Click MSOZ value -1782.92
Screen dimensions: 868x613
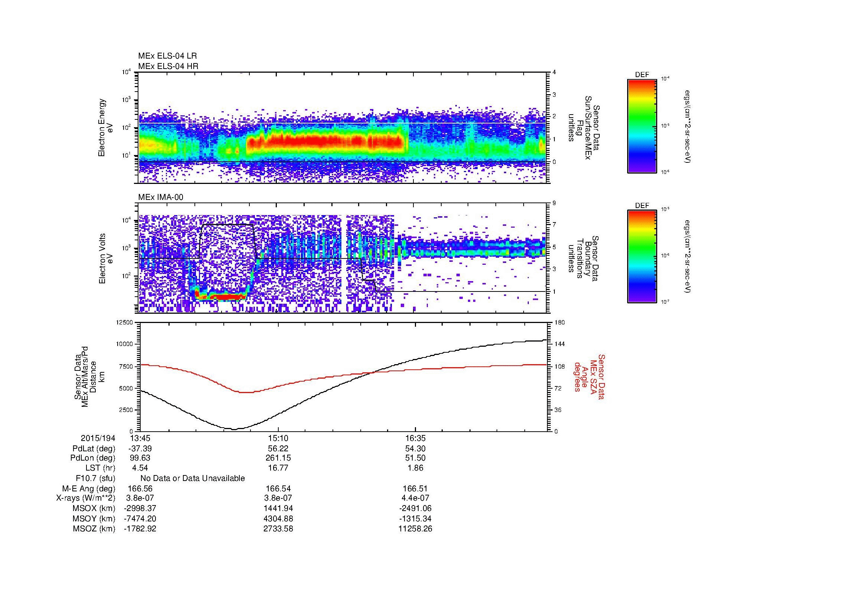coord(140,529)
